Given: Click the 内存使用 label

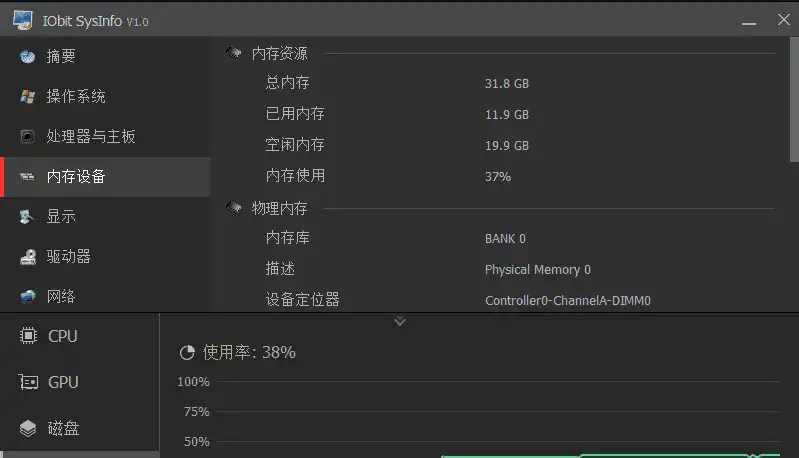Looking at the screenshot, I should pyautogui.click(x=295, y=176).
